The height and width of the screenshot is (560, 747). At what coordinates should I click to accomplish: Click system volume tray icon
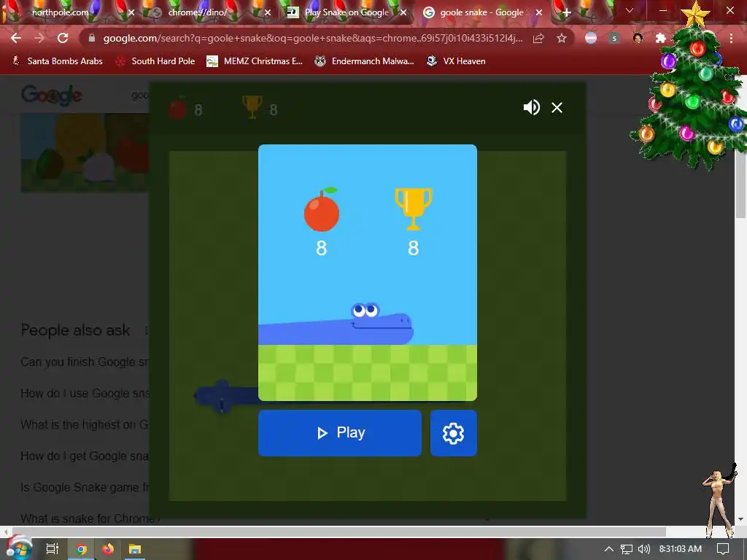point(643,549)
